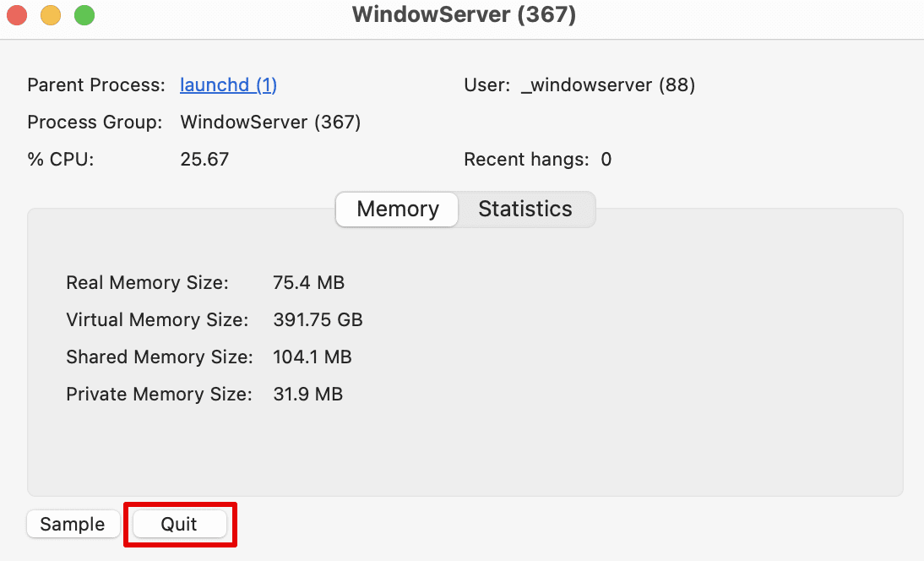Quit the WindowServer process
Viewport: 924px width, 561px height.
(180, 524)
